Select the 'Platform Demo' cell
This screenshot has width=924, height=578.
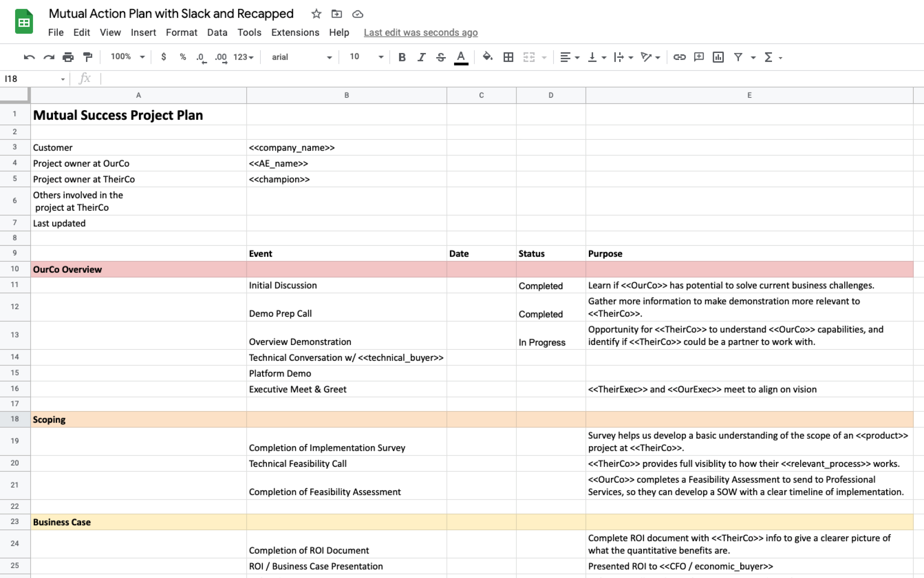346,373
